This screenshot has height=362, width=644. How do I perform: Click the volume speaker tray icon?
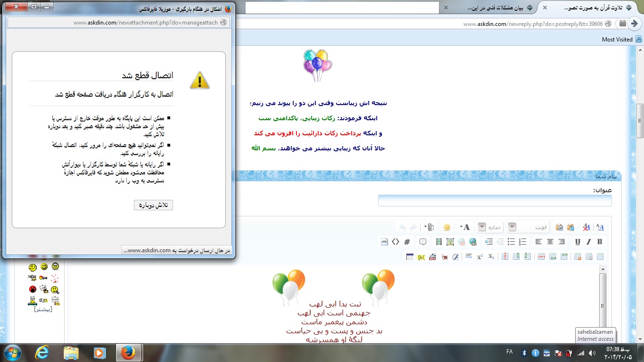pyautogui.click(x=592, y=353)
